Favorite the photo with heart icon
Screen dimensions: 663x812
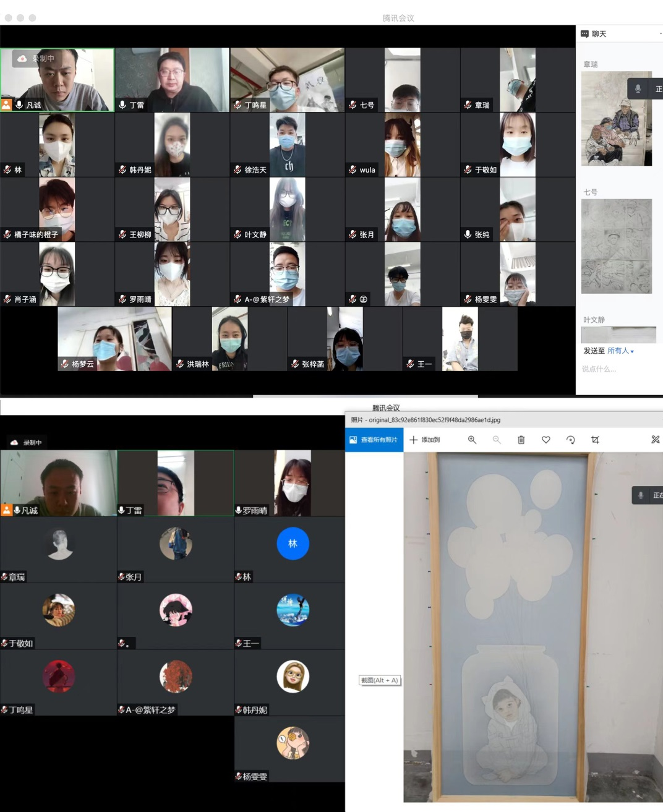pyautogui.click(x=545, y=440)
